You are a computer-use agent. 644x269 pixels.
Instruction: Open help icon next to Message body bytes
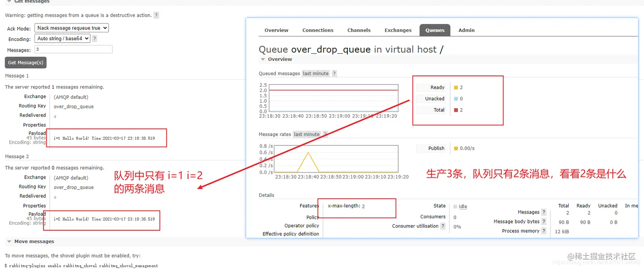click(x=543, y=222)
